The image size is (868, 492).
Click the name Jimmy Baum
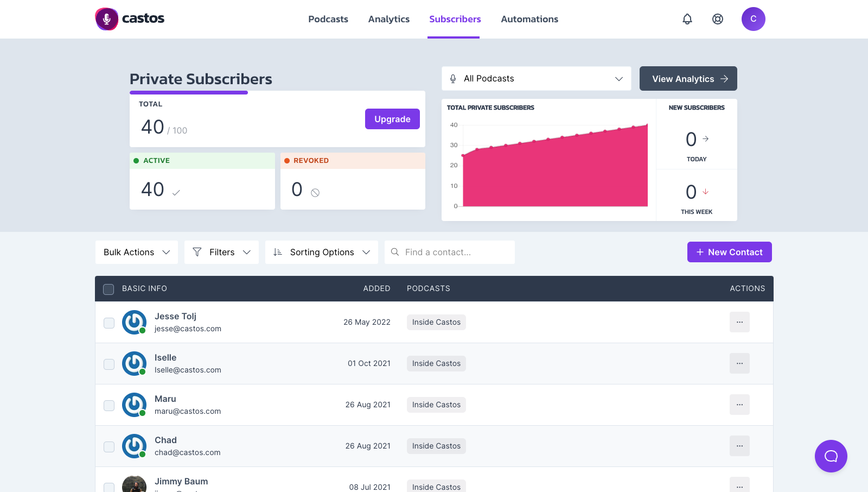click(x=181, y=481)
